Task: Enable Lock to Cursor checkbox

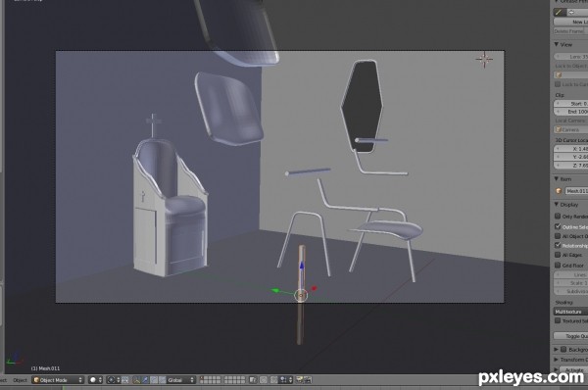Action: pos(558,84)
